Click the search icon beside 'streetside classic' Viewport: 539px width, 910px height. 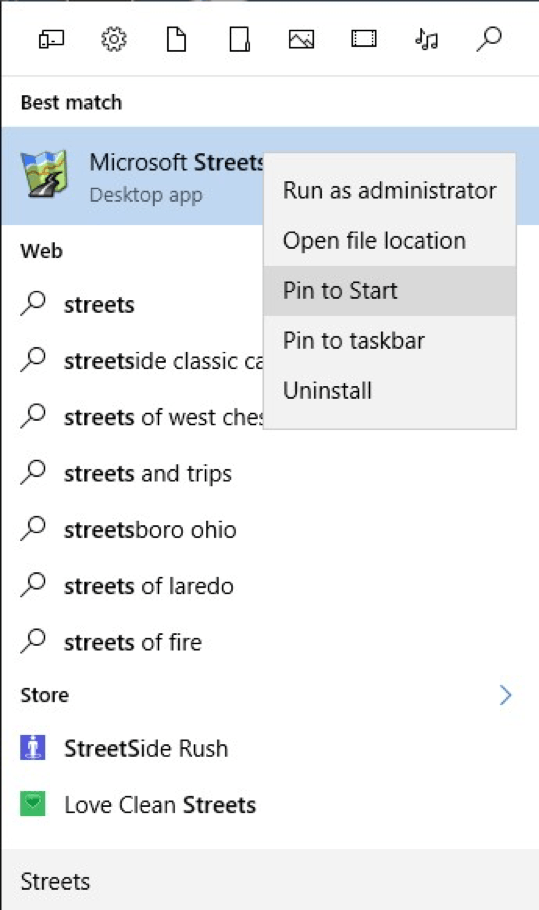pyautogui.click(x=33, y=360)
